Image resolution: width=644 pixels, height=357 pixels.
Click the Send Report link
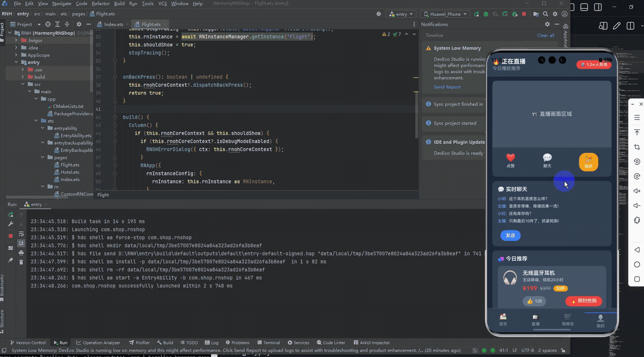coord(447,87)
